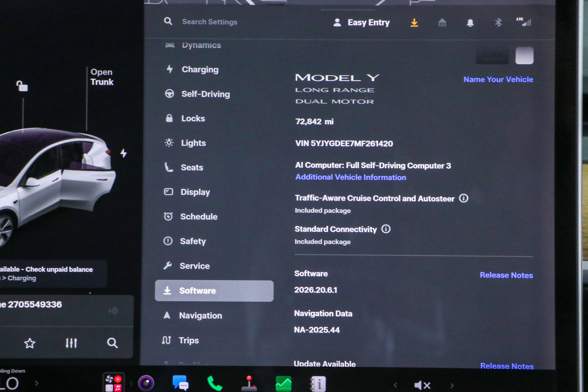
Task: Tap the muted speaker volume icon
Action: tap(422, 385)
